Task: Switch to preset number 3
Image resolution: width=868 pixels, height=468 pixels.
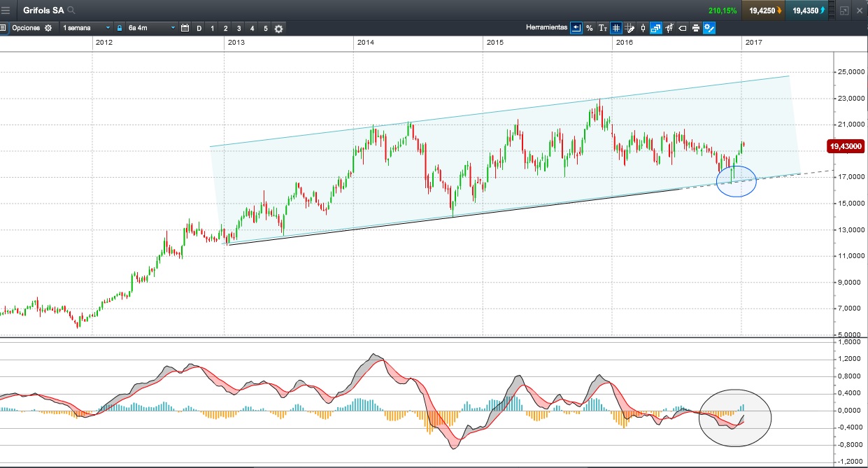Action: [239, 28]
